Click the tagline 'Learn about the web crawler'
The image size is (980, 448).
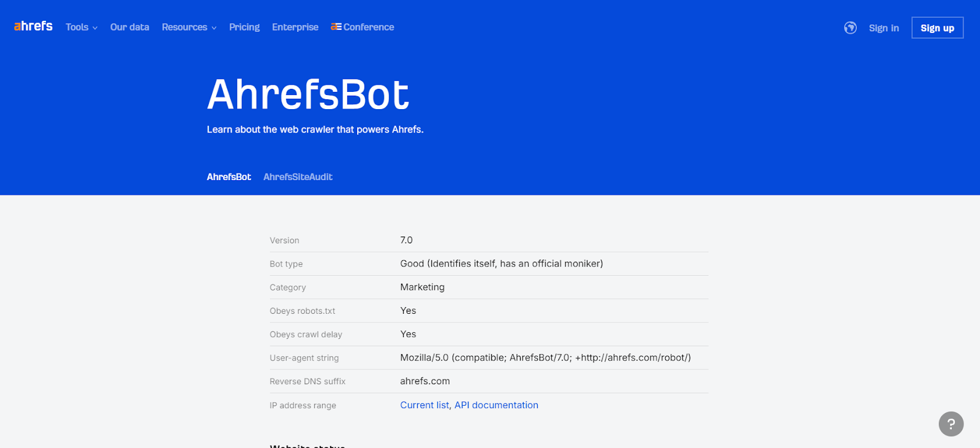point(315,129)
